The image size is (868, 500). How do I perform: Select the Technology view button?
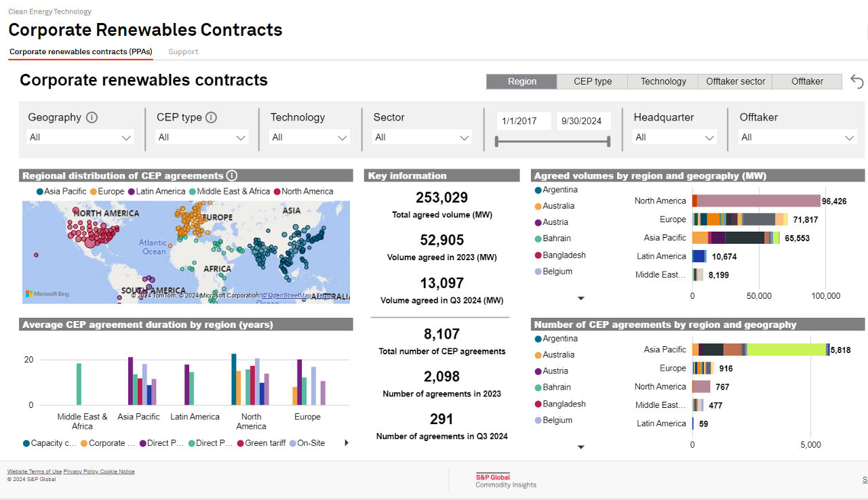[x=663, y=81]
